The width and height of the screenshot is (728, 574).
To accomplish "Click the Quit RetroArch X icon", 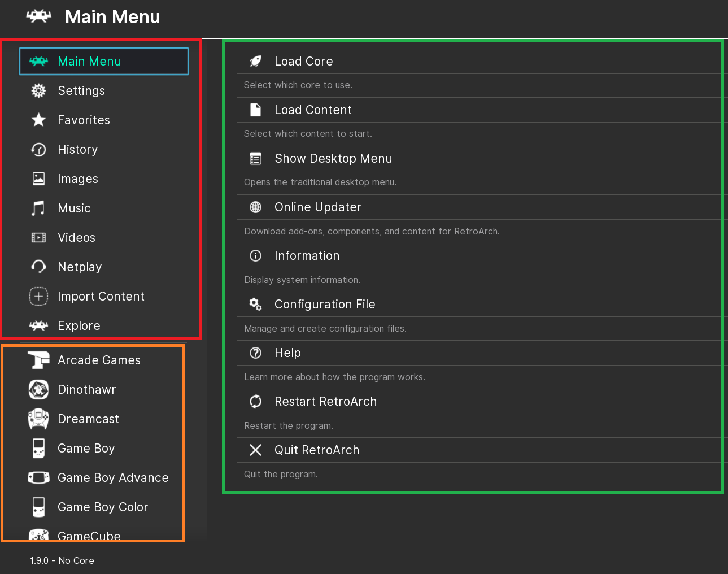I will tap(256, 450).
